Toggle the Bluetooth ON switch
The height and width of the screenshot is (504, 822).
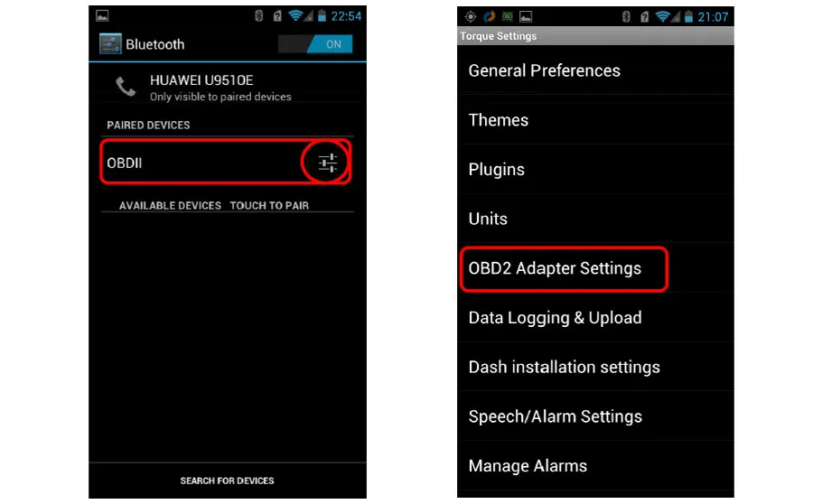click(x=315, y=44)
